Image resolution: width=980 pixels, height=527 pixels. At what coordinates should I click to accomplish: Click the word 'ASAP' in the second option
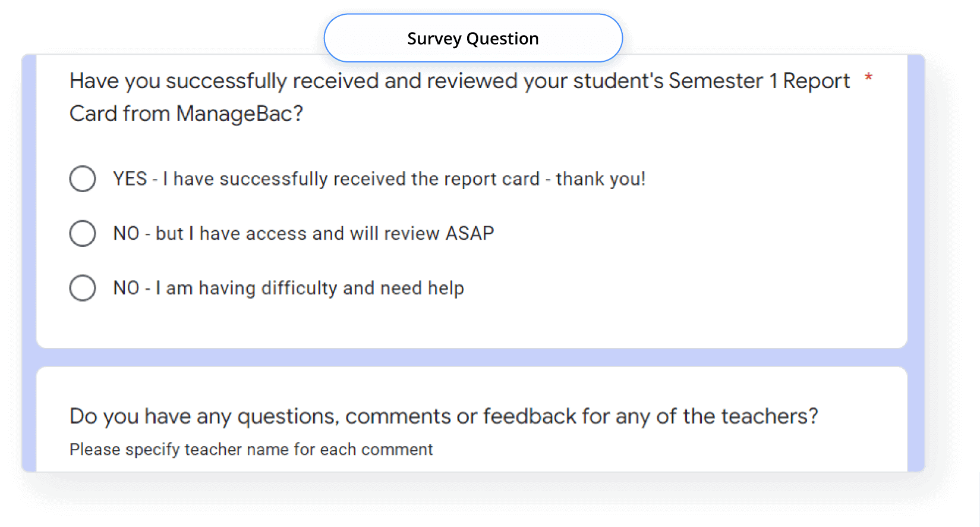click(x=469, y=234)
